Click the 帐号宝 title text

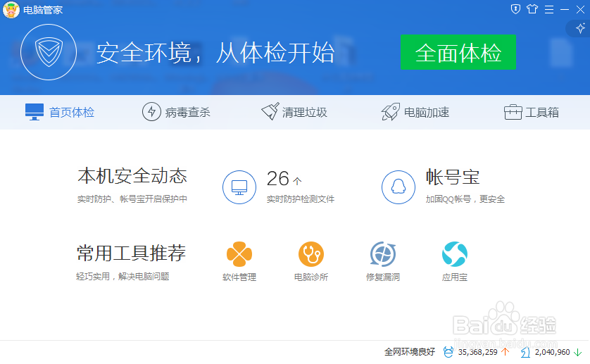(453, 177)
